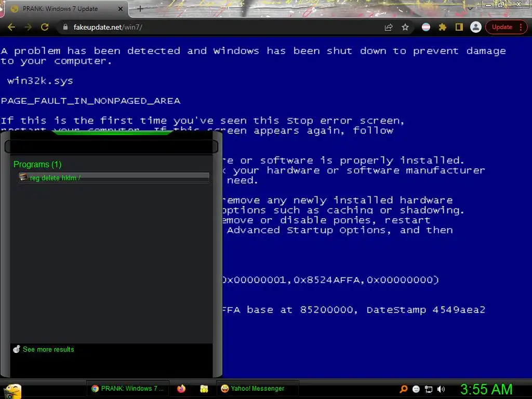The height and width of the screenshot is (399, 532).
Task: Click the orange magnifier tray icon
Action: 403,389
